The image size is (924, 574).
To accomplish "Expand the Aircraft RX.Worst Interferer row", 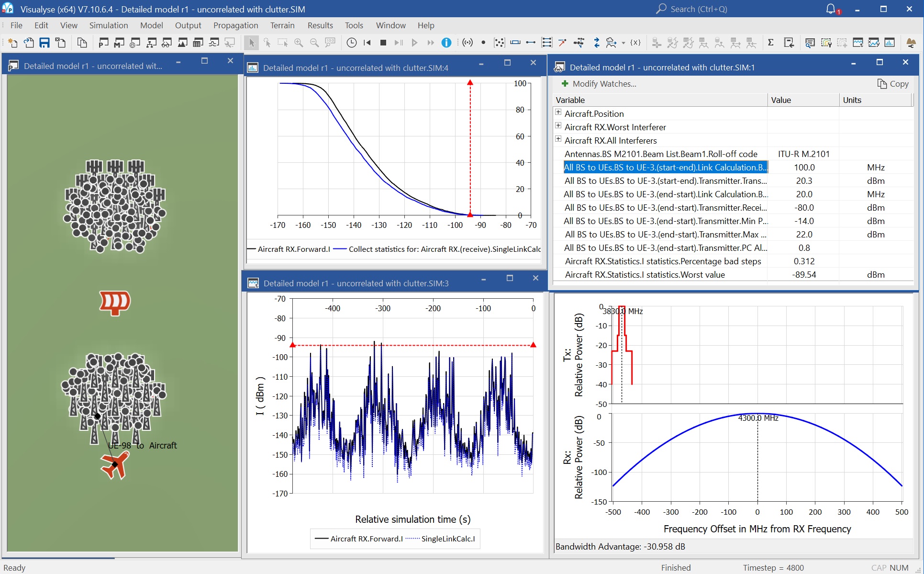I will click(x=558, y=125).
